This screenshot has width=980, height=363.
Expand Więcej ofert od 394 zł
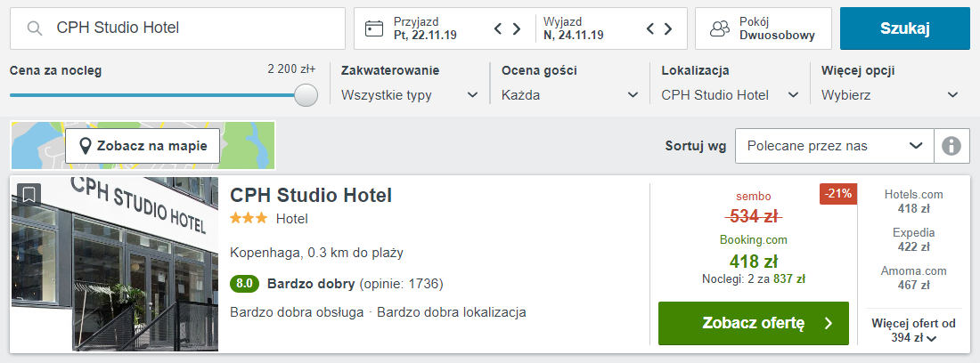pos(913,331)
